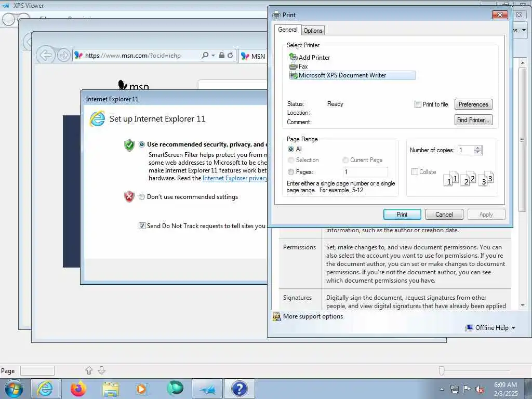Click the Print button

(402, 215)
